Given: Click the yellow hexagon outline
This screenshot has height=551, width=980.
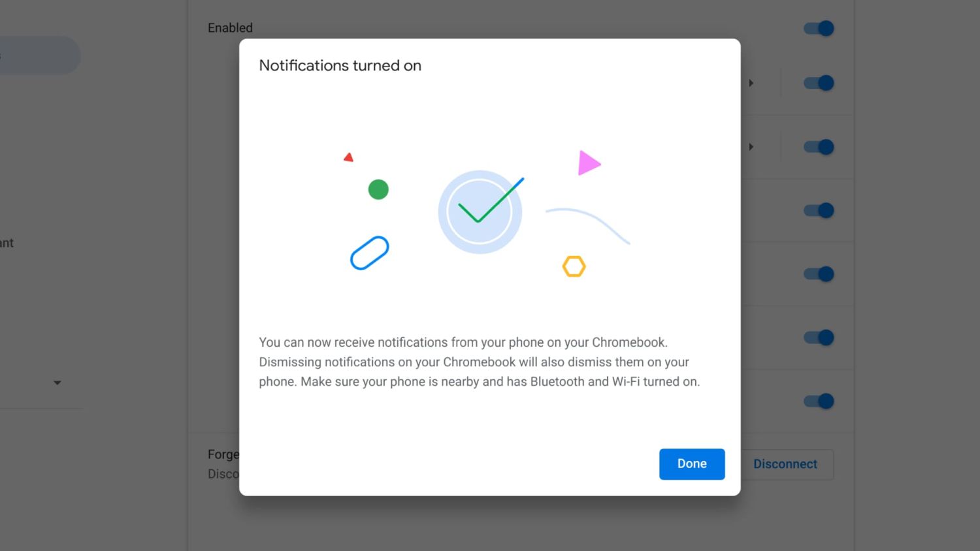Looking at the screenshot, I should (574, 266).
